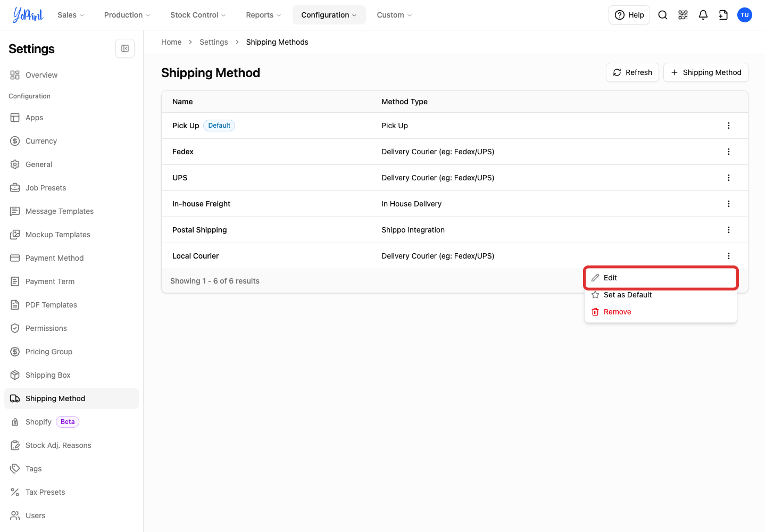The image size is (766, 532).
Task: Open Payment Method settings
Action: pyautogui.click(x=71, y=258)
